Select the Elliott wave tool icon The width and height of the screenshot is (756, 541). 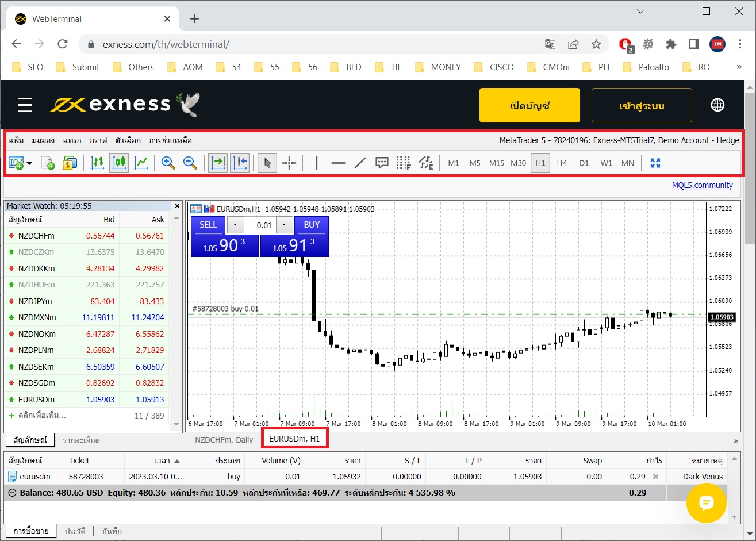point(425,163)
